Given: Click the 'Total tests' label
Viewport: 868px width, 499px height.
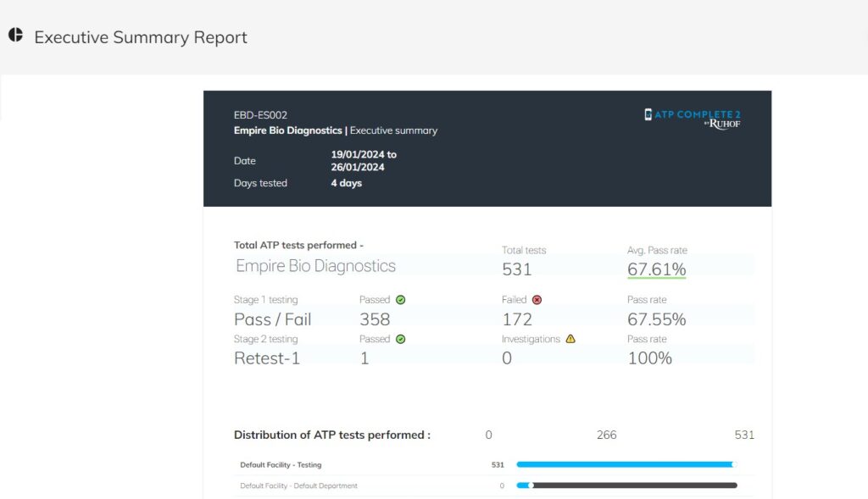Looking at the screenshot, I should pyautogui.click(x=524, y=250).
